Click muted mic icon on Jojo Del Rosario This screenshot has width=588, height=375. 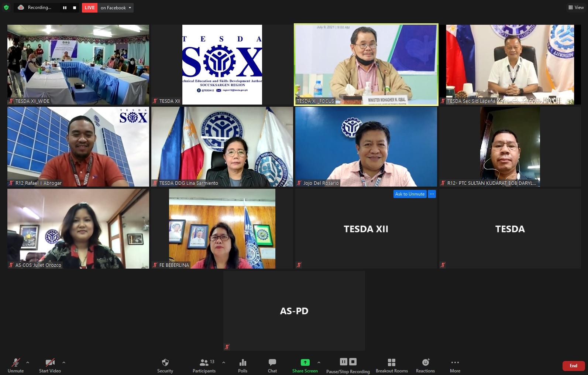click(299, 183)
